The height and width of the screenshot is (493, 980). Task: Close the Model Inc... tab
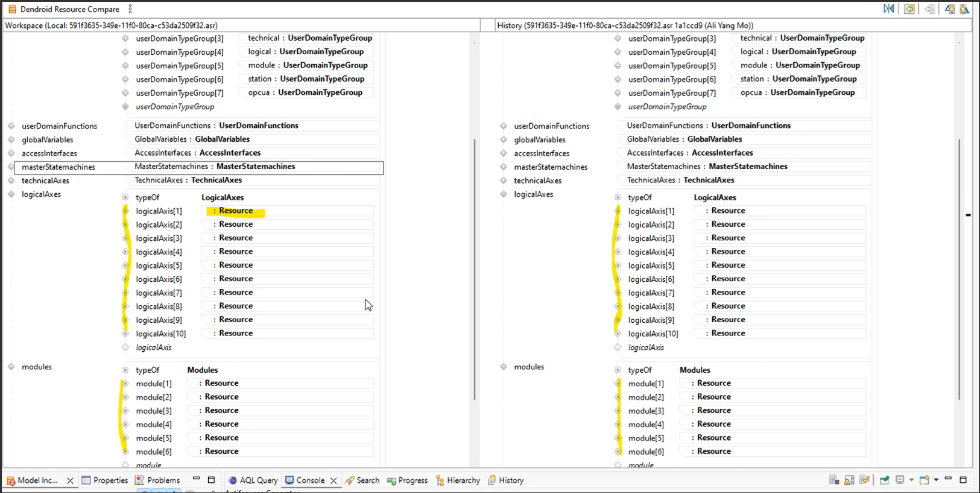pyautogui.click(x=70, y=481)
